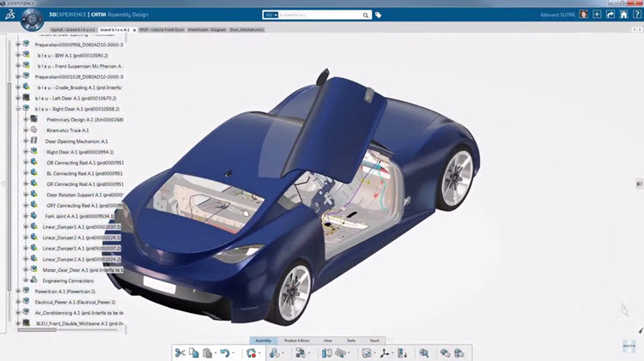Expand the Powertrain A.1 tree node
The image size is (644, 361).
(17, 291)
